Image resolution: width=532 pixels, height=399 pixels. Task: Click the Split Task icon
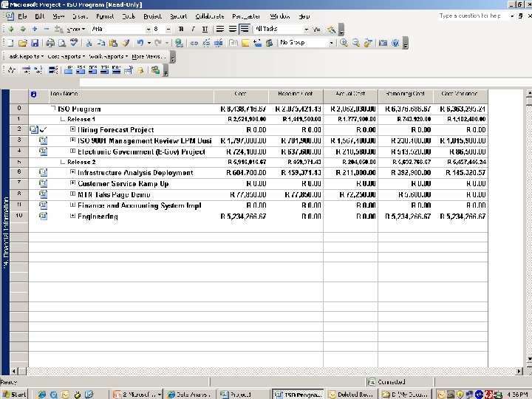point(219,43)
